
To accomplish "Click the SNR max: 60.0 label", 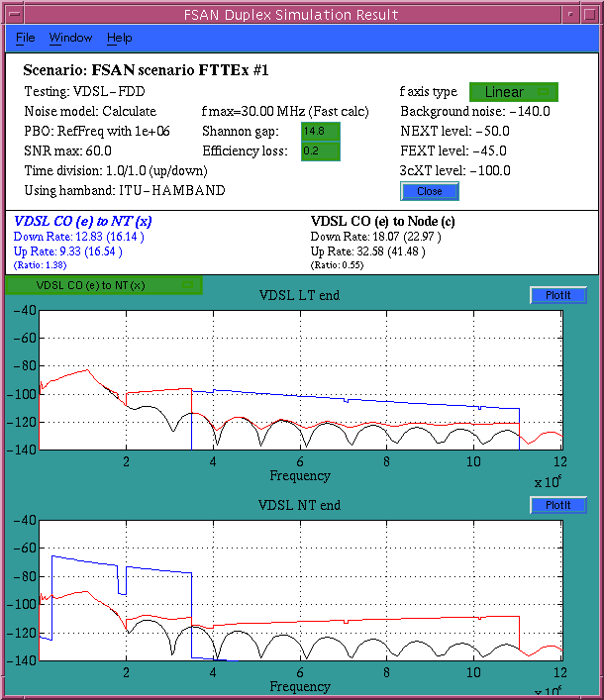I will coord(68,150).
